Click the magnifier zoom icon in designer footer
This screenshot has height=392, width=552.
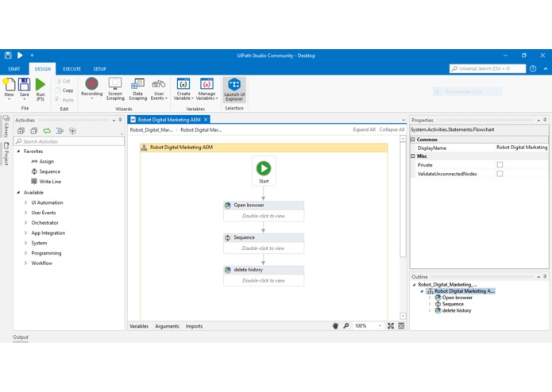tap(346, 326)
